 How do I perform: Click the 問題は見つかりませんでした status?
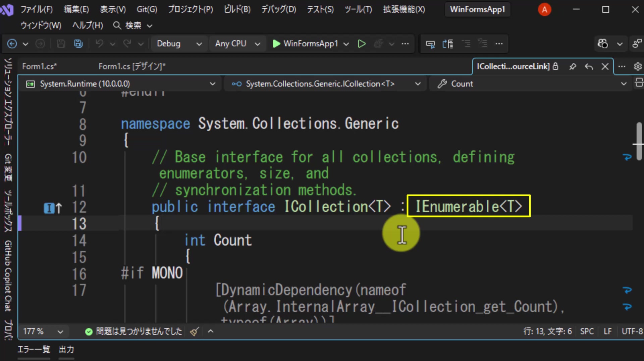click(x=133, y=331)
